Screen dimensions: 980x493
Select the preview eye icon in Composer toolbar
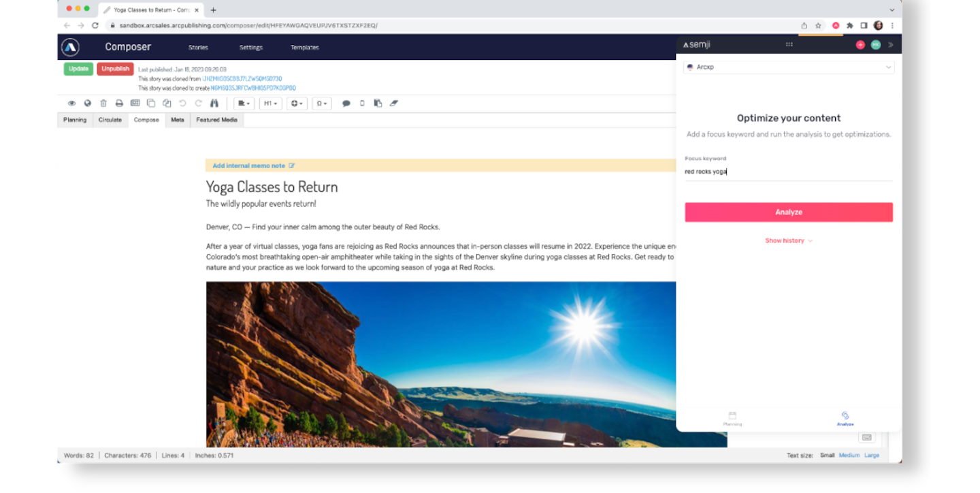tap(71, 103)
